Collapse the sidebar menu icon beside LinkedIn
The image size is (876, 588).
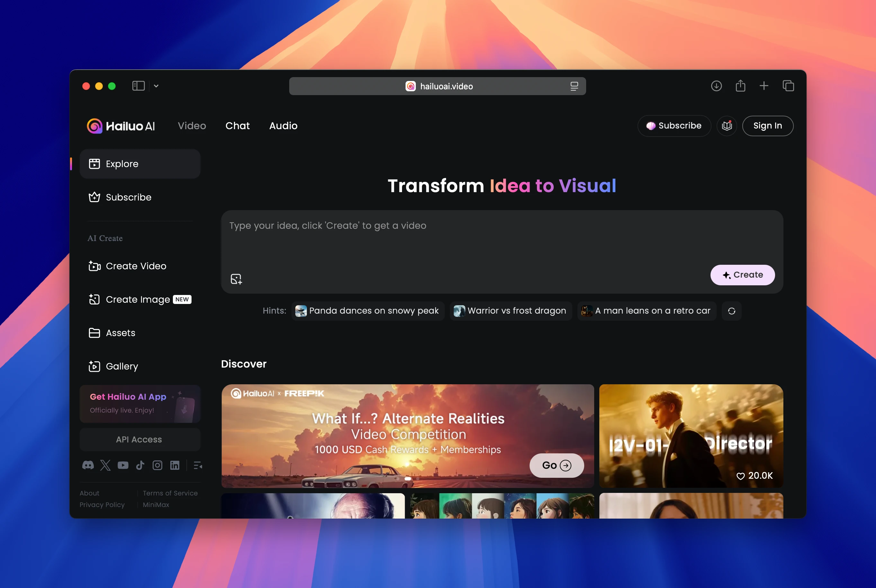[198, 465]
